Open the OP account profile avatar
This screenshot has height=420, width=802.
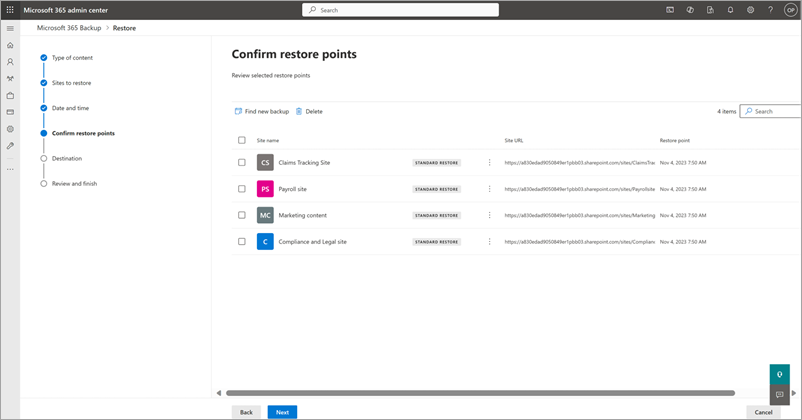pos(791,10)
